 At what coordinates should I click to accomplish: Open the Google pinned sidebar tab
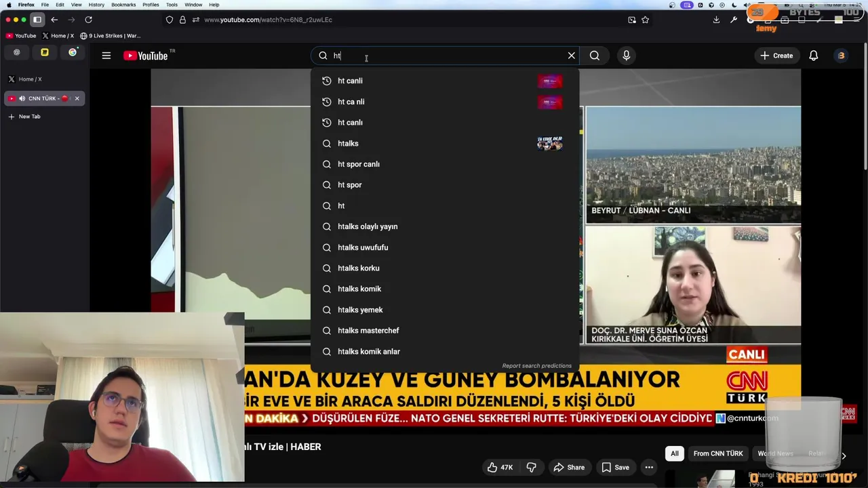73,52
